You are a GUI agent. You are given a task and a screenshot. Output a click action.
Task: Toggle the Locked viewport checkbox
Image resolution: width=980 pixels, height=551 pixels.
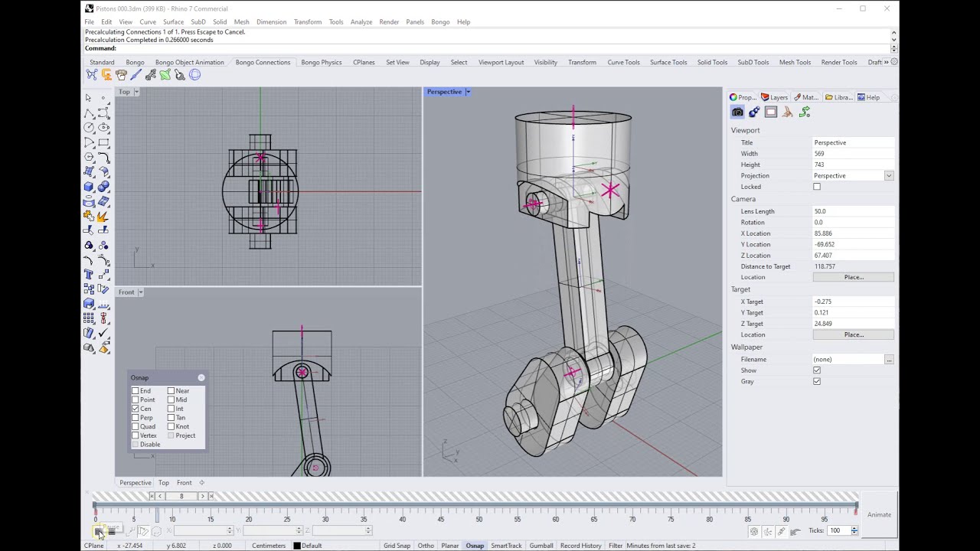click(x=817, y=187)
